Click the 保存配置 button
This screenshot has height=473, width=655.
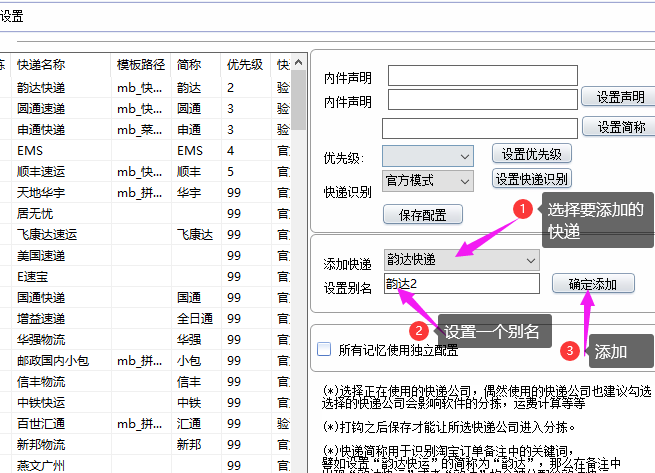click(x=423, y=215)
